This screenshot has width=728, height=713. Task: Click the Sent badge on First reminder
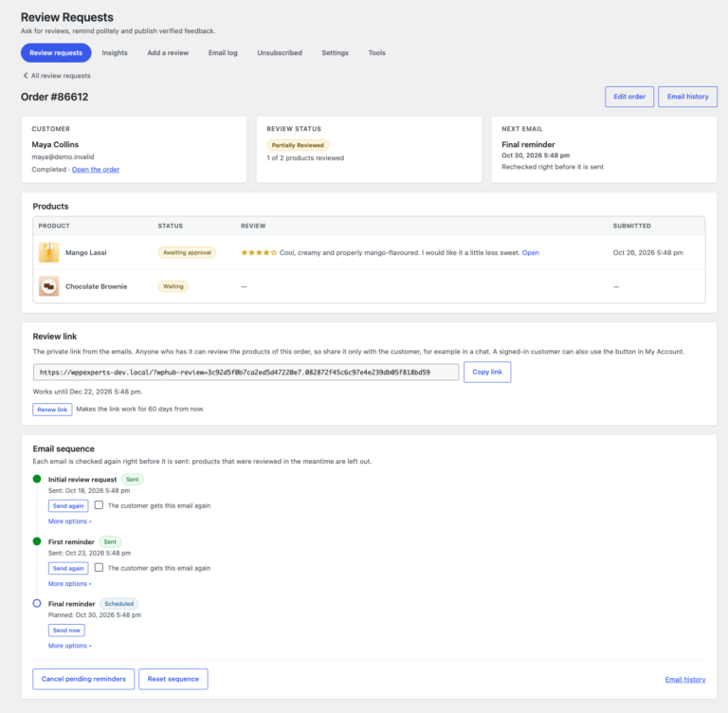tap(110, 541)
